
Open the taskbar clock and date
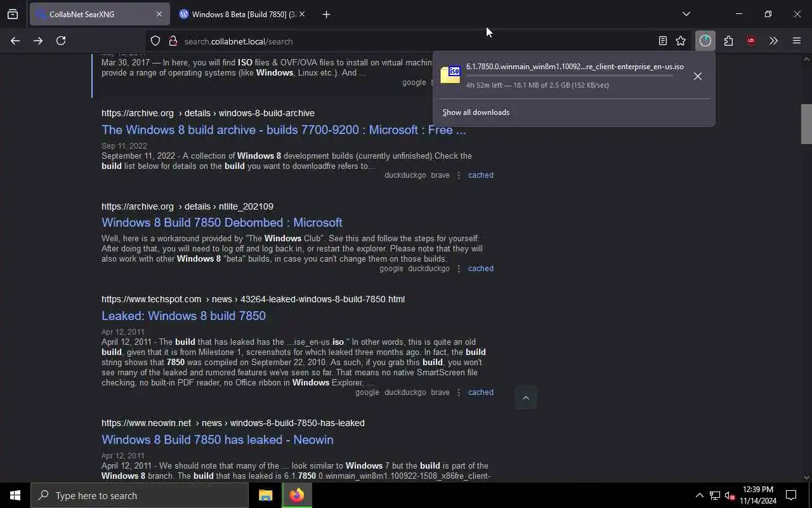point(757,495)
